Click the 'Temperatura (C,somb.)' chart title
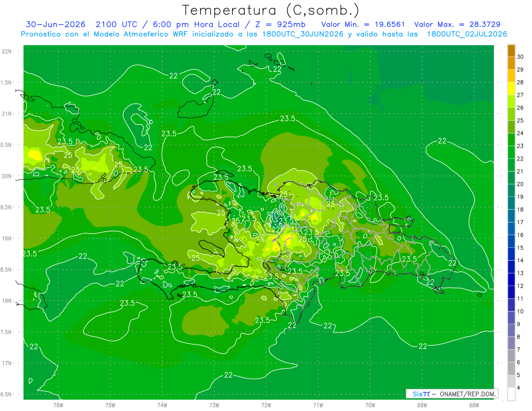Image resolution: width=532 pixels, height=411 pixels. point(271,10)
